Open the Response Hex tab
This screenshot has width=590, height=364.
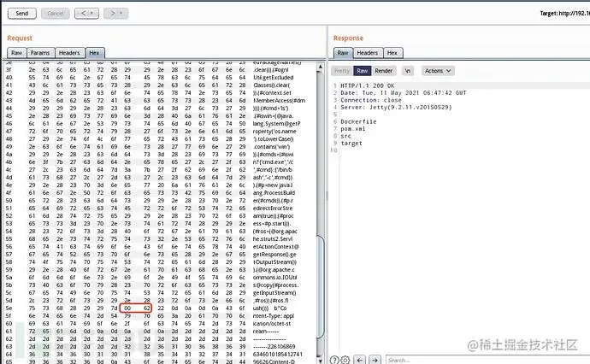[x=392, y=53]
